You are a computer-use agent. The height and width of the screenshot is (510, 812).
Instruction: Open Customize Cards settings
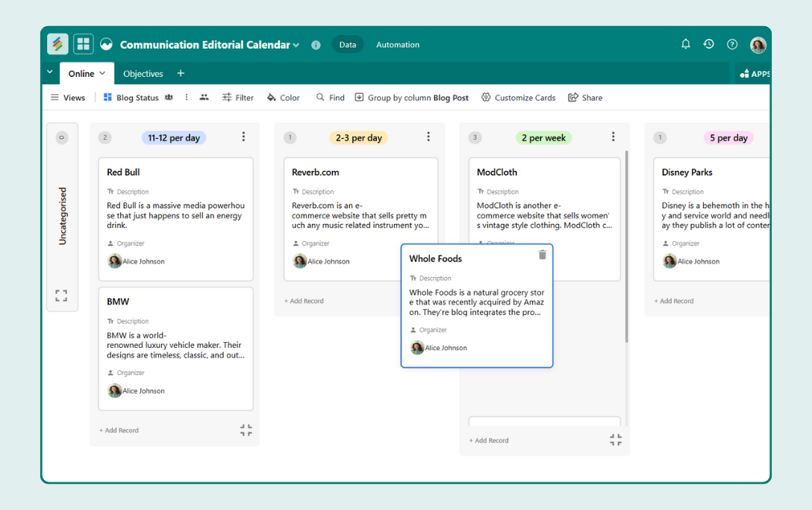(519, 97)
